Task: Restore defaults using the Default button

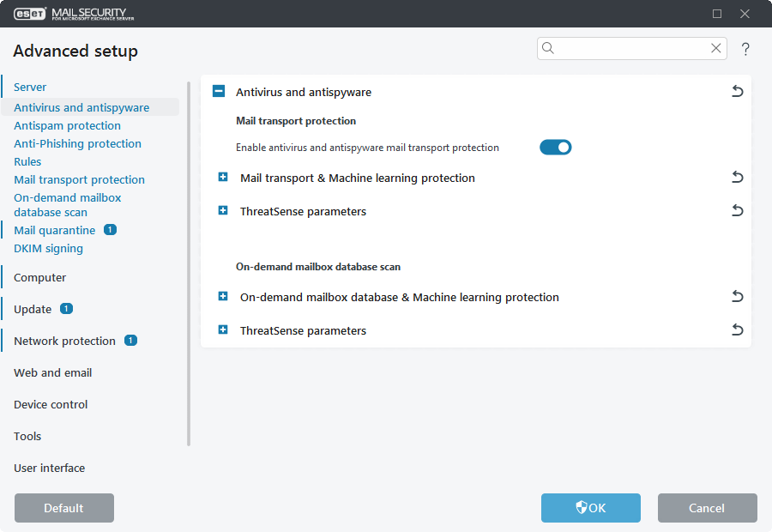Action: pyautogui.click(x=63, y=508)
